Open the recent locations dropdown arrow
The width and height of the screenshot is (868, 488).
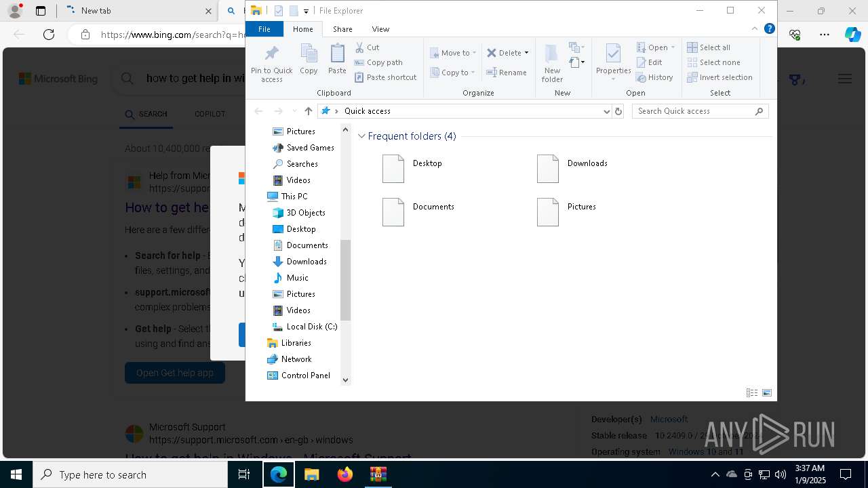(x=294, y=111)
